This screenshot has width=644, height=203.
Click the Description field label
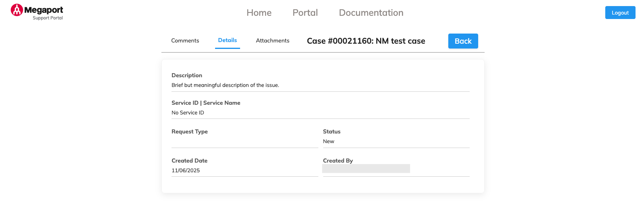(187, 76)
